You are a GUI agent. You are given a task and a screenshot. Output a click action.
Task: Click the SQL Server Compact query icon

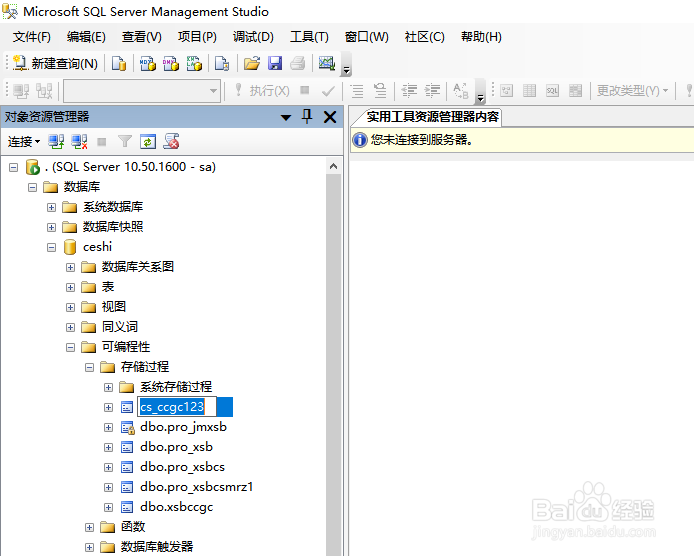point(222,63)
